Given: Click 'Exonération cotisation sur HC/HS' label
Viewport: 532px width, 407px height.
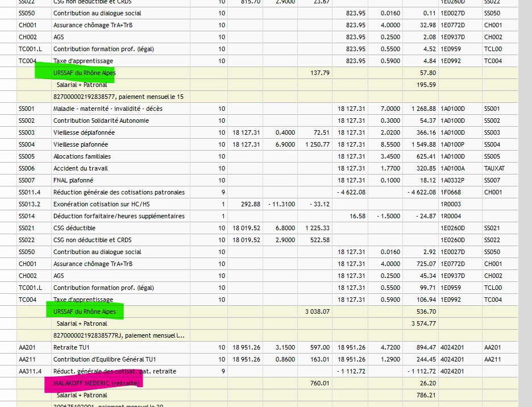Looking at the screenshot, I should click(101, 204).
